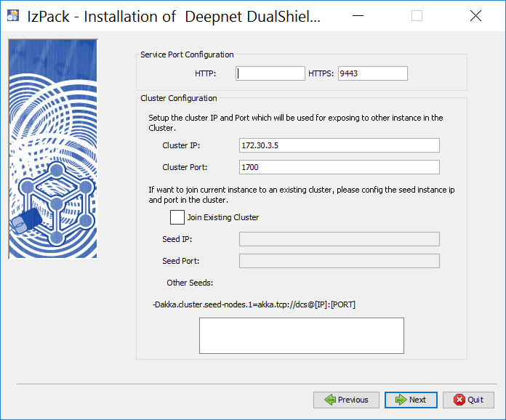Exit the installer via the Quit label
The width and height of the screenshot is (506, 420).
pyautogui.click(x=475, y=400)
